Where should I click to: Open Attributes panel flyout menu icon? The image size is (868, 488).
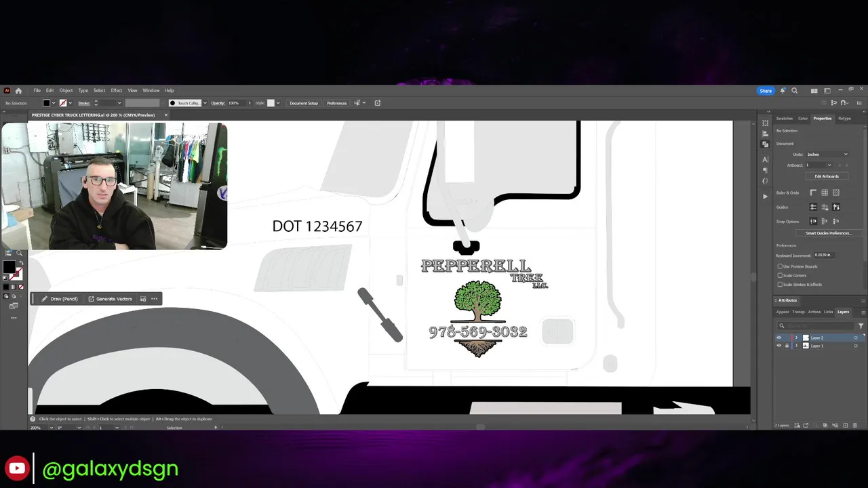(x=863, y=300)
